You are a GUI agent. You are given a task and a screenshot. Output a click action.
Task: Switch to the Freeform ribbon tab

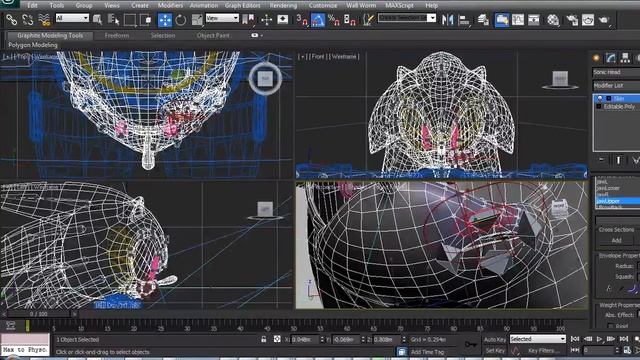pyautogui.click(x=117, y=36)
